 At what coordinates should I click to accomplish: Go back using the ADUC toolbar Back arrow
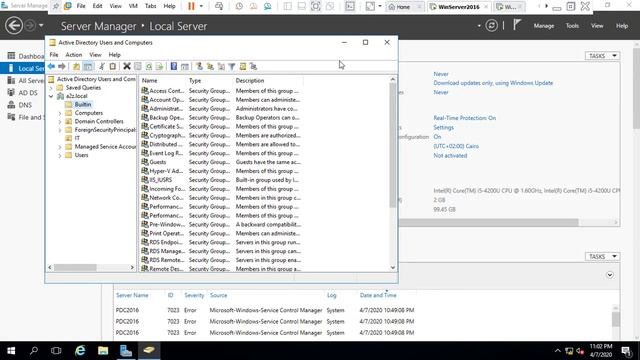(51, 66)
